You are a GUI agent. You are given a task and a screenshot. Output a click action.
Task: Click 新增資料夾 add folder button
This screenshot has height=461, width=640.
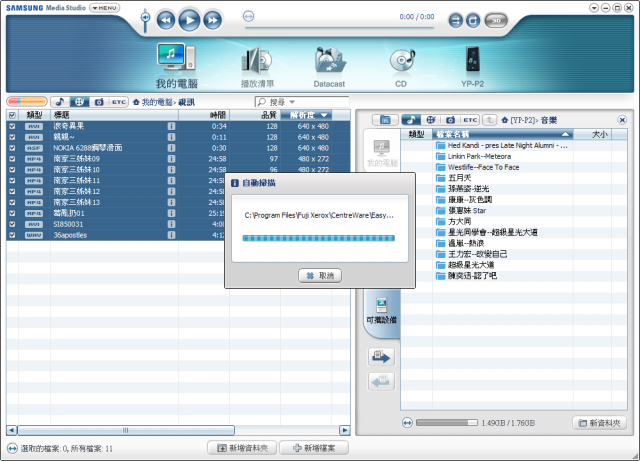click(x=242, y=448)
